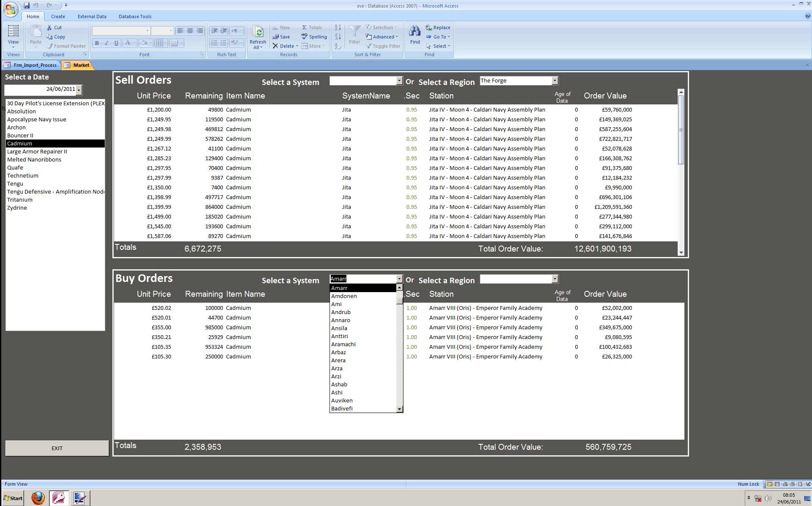Viewport: 812px width, 506px height.
Task: Click the Replace icon in Find group
Action: click(429, 27)
